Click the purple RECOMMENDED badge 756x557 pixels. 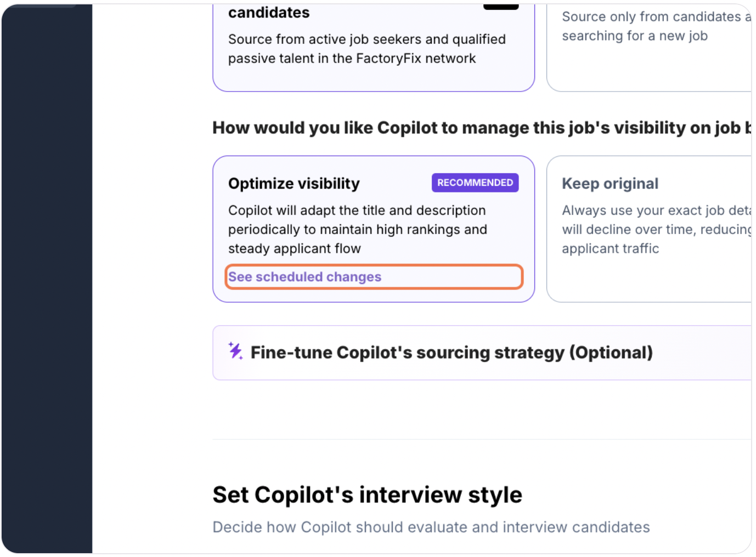(475, 183)
